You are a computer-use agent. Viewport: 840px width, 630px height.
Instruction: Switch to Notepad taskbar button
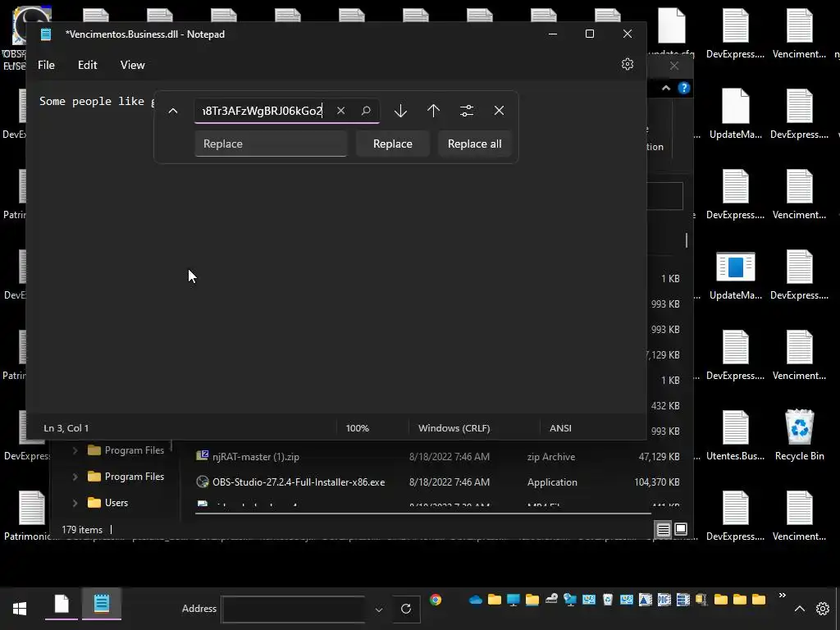[x=101, y=605]
